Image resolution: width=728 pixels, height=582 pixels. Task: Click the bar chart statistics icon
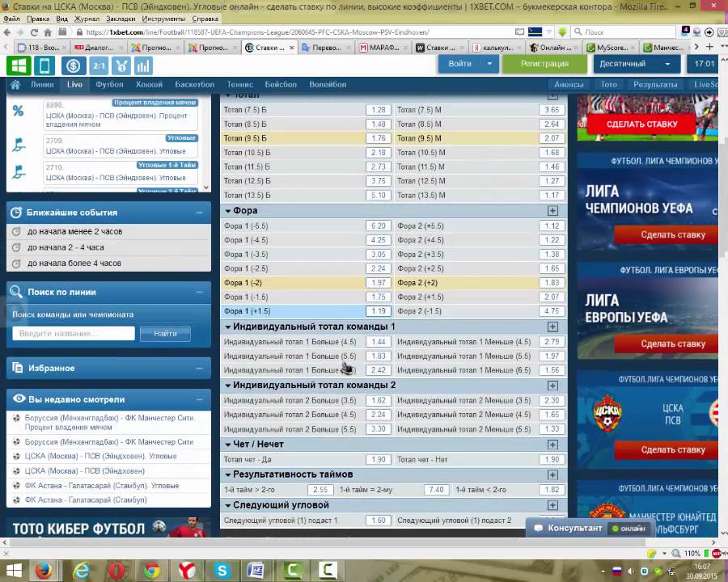pos(143,65)
